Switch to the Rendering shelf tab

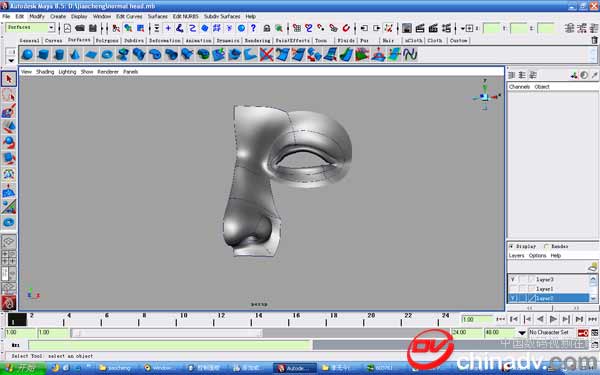[257, 40]
